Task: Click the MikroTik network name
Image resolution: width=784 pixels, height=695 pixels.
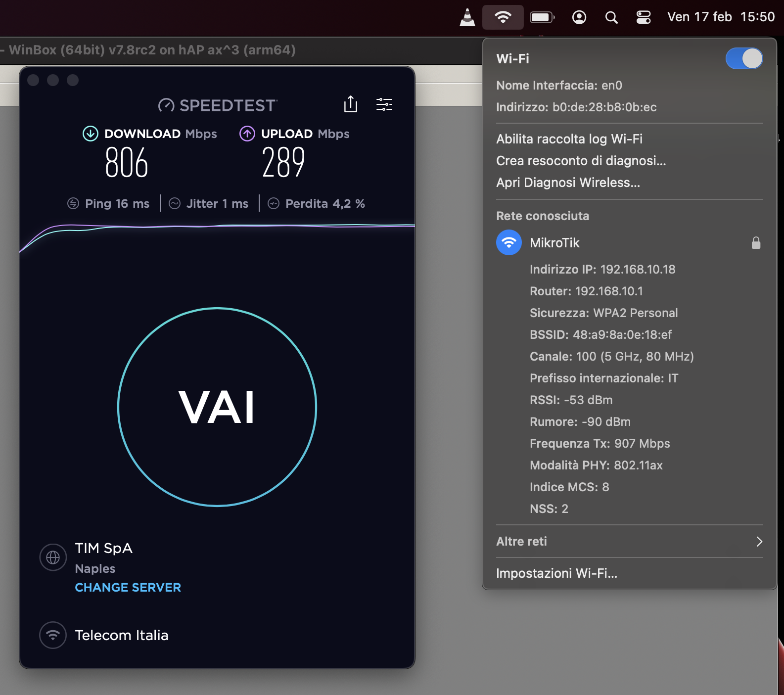Action: [x=554, y=242]
